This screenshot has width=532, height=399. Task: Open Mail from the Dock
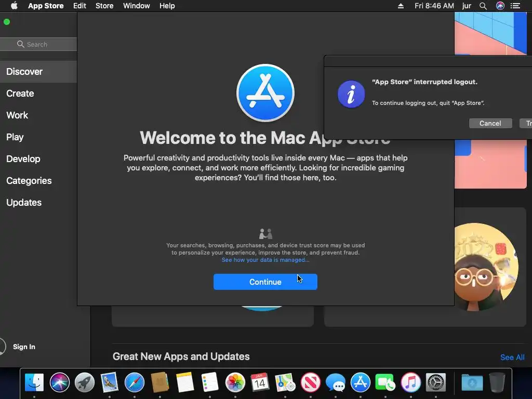[x=110, y=382]
